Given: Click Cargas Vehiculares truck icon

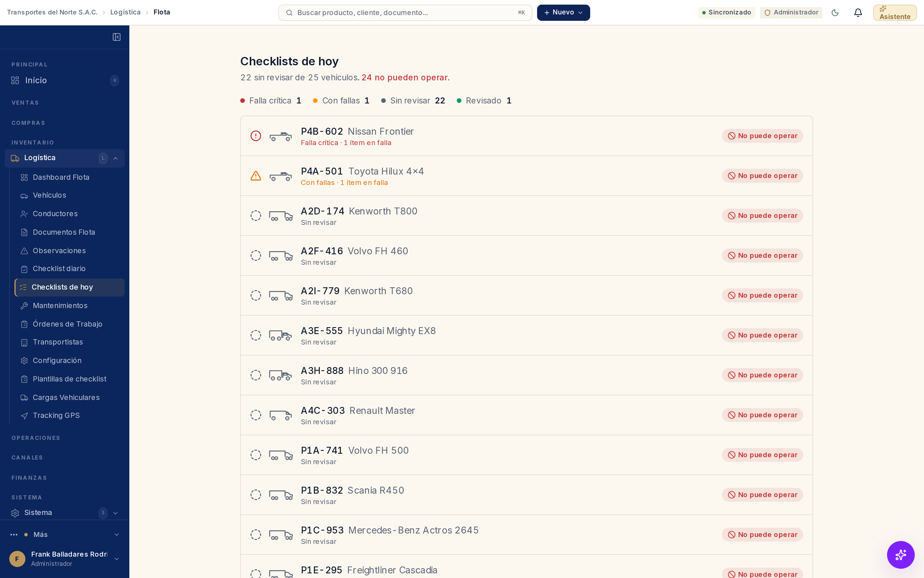Looking at the screenshot, I should coord(24,398).
